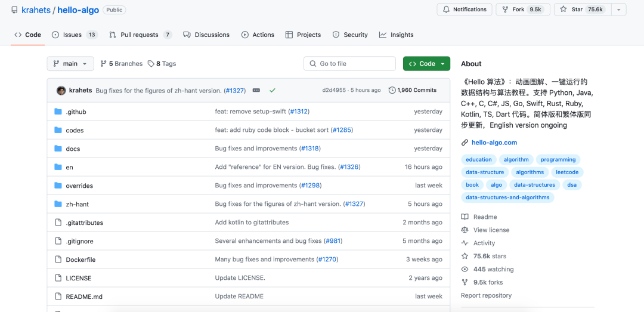This screenshot has width=644, height=312.
Task: Open pull request #1298 link
Action: tap(310, 186)
